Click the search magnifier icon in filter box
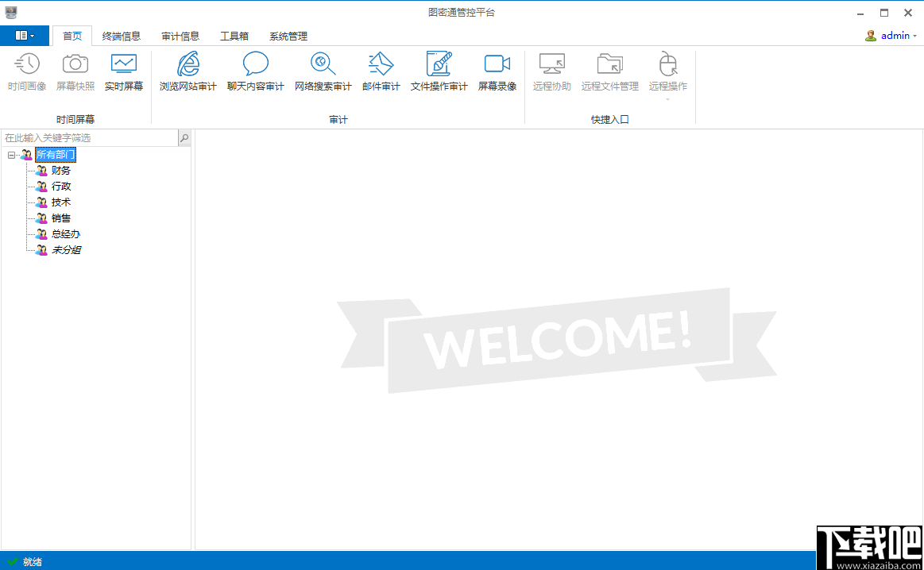 (184, 138)
